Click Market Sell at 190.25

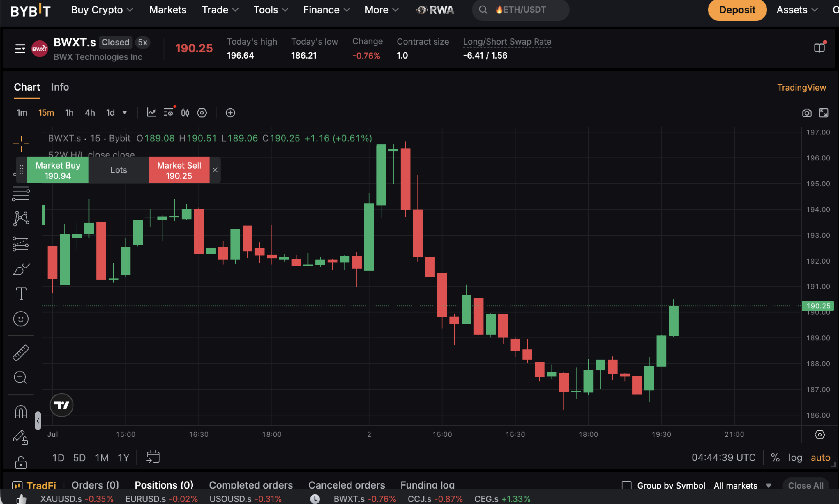point(179,170)
